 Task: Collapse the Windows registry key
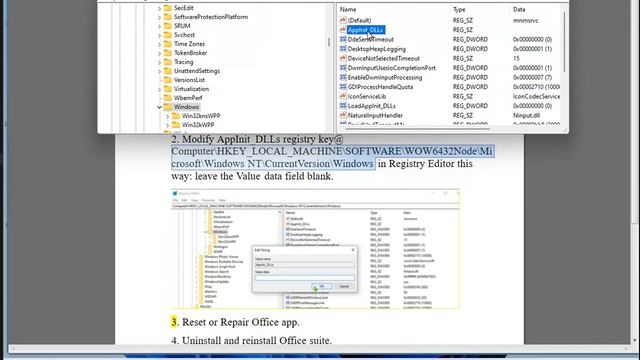pos(160,107)
